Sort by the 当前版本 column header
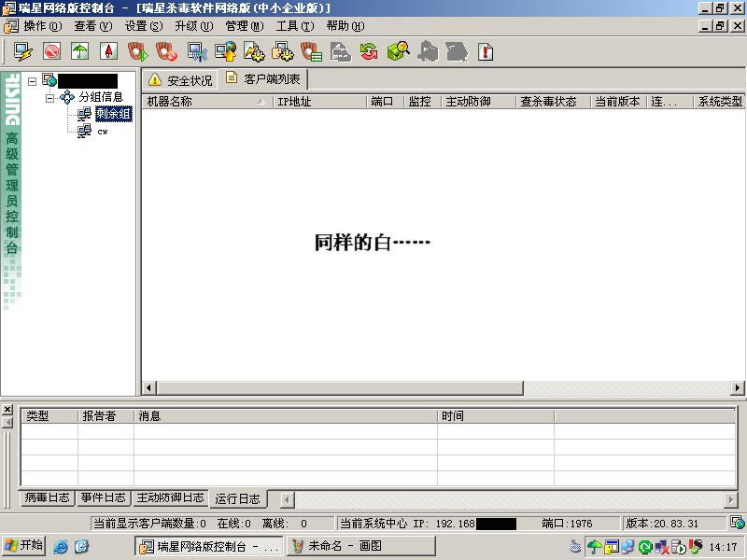747x560 pixels. 619,102
